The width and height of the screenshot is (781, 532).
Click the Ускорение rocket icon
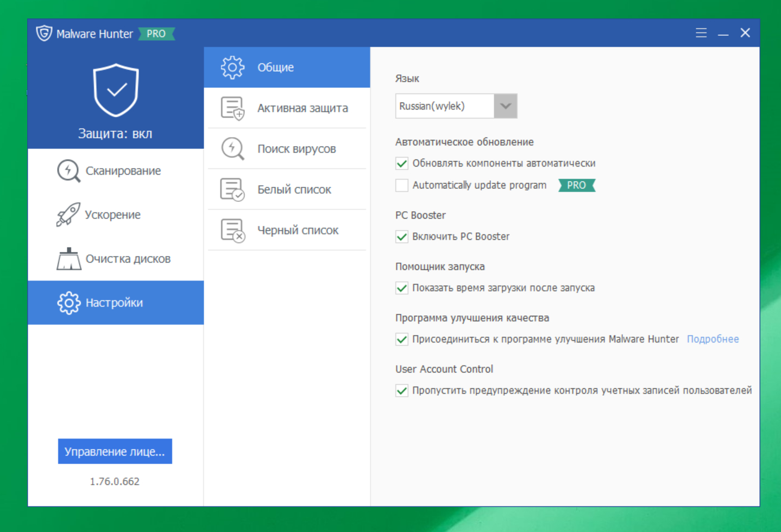click(x=68, y=214)
